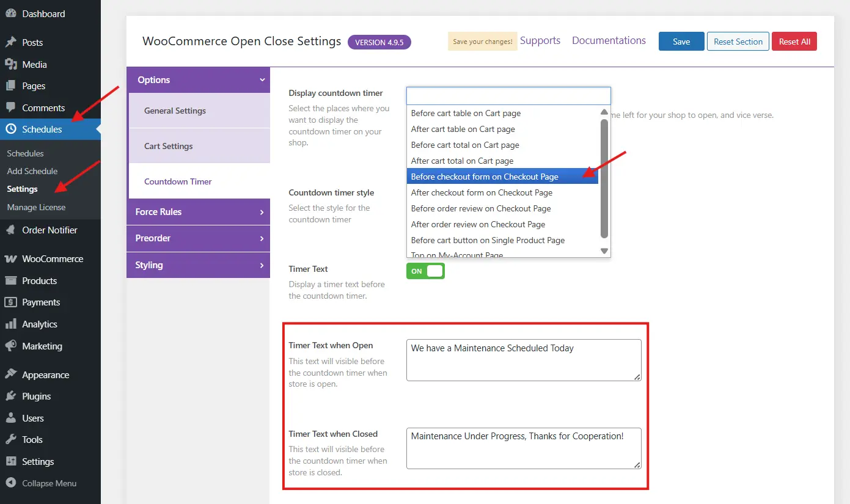Choose 'Before checkout form on Checkout Page'
The width and height of the screenshot is (850, 504).
(502, 177)
